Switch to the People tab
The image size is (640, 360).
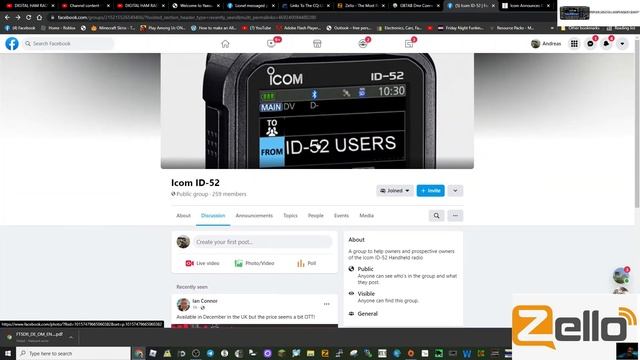tap(316, 216)
